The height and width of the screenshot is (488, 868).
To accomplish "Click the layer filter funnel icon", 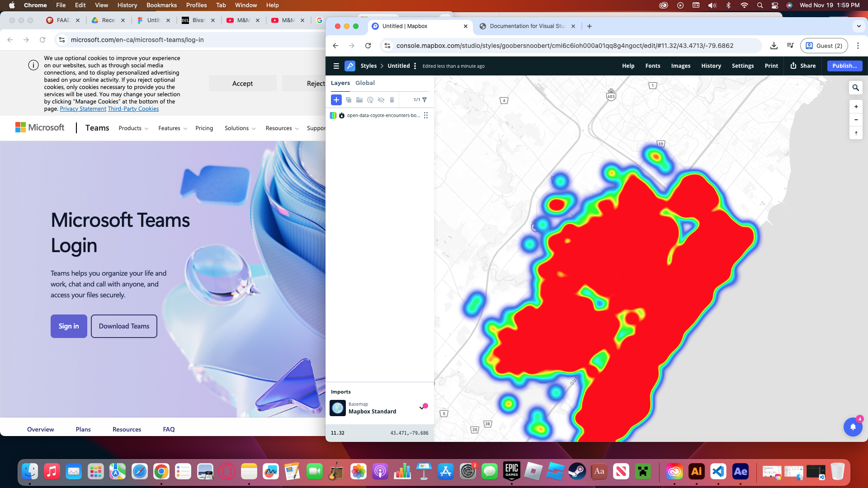I will tap(425, 100).
